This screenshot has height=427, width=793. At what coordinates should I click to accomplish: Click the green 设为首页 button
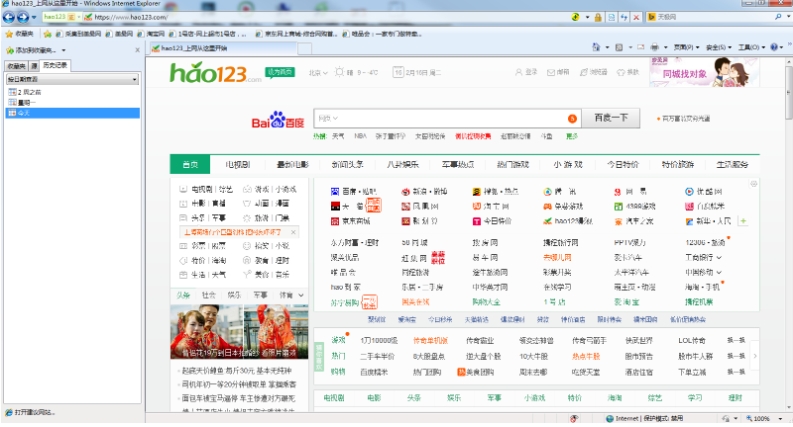coord(280,72)
